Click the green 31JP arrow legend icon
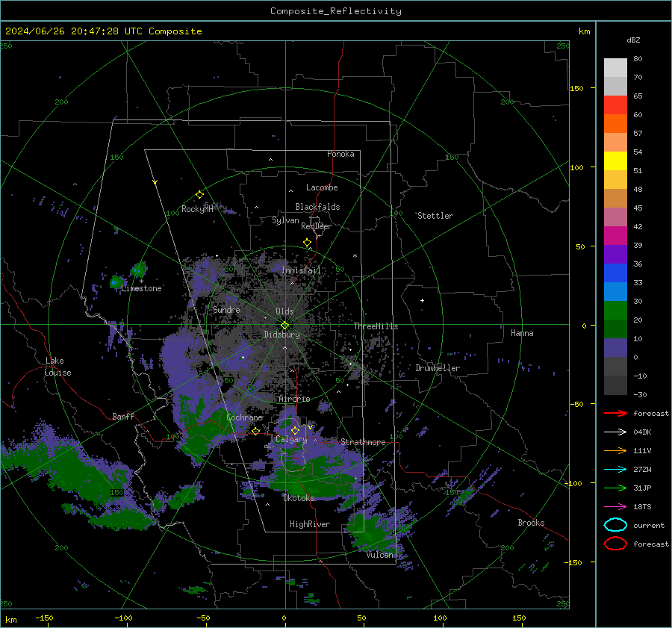The height and width of the screenshot is (628, 672). pyautogui.click(x=615, y=488)
